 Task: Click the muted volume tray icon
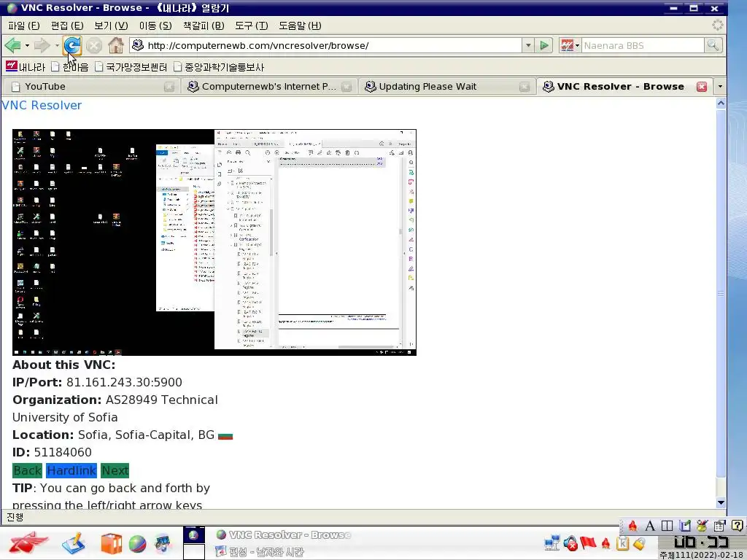570,542
